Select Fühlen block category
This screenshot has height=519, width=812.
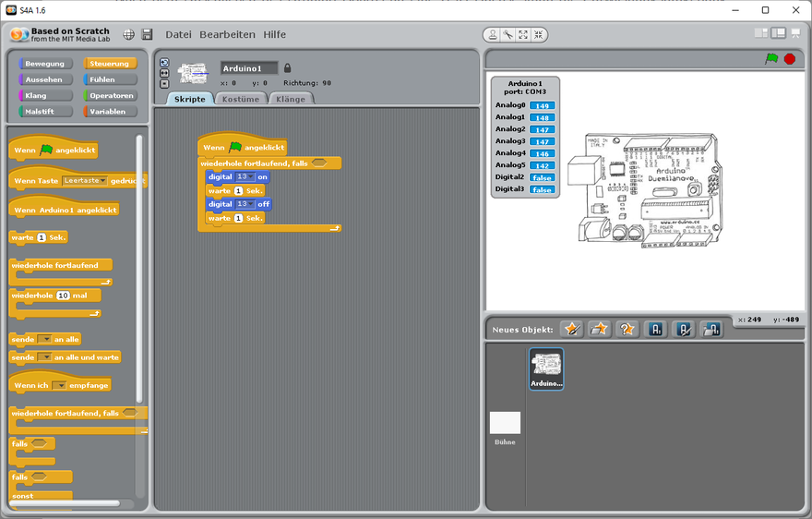[109, 79]
